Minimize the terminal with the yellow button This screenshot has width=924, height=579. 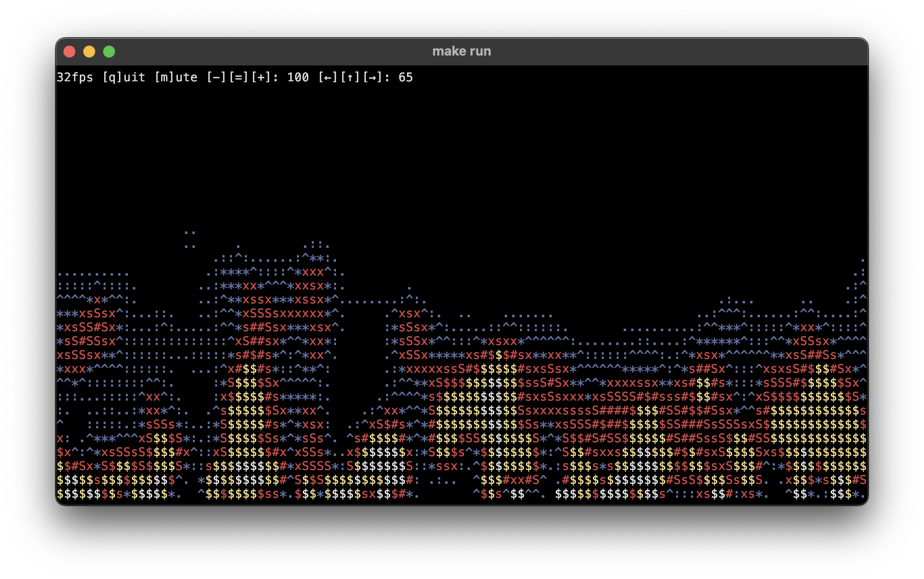[x=89, y=52]
